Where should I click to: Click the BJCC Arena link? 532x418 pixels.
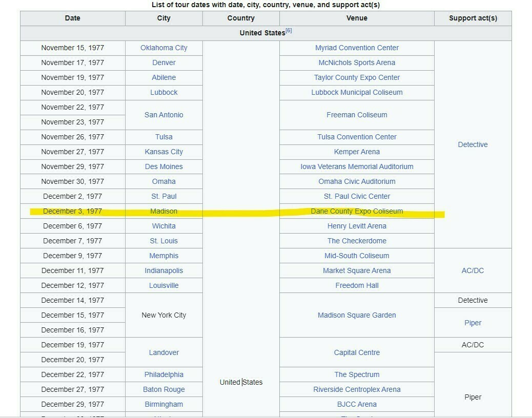click(356, 404)
